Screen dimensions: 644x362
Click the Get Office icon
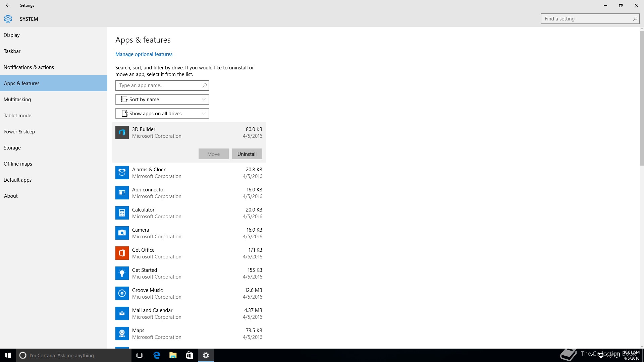click(x=122, y=253)
